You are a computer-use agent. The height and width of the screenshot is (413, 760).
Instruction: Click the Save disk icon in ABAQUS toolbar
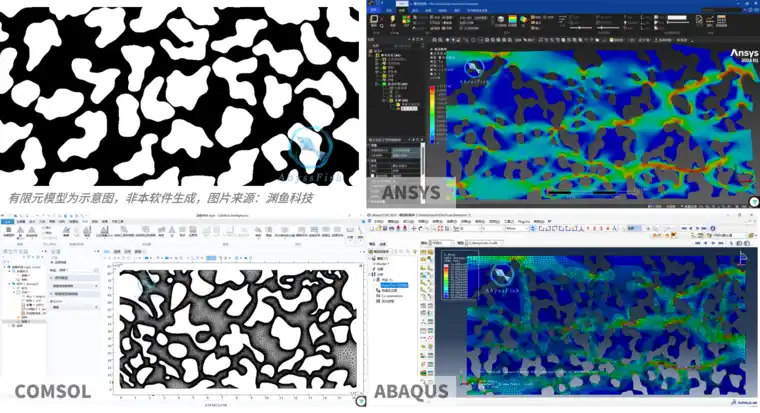(385, 228)
